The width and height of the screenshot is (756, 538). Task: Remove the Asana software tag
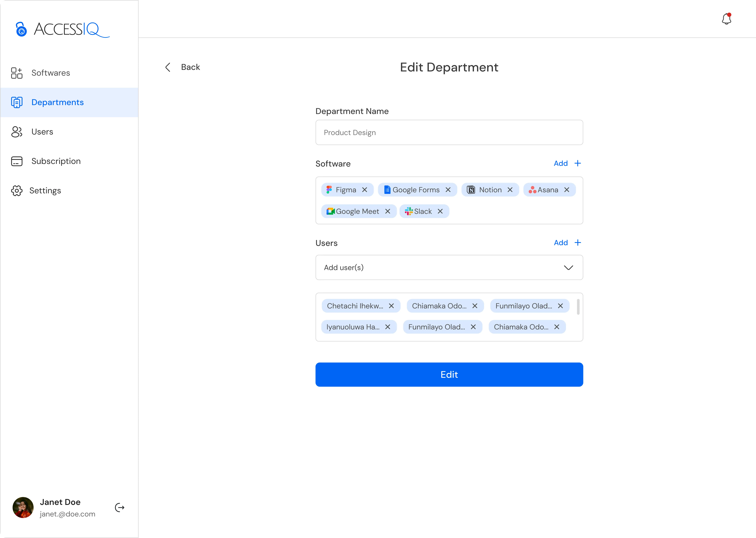tap(566, 190)
